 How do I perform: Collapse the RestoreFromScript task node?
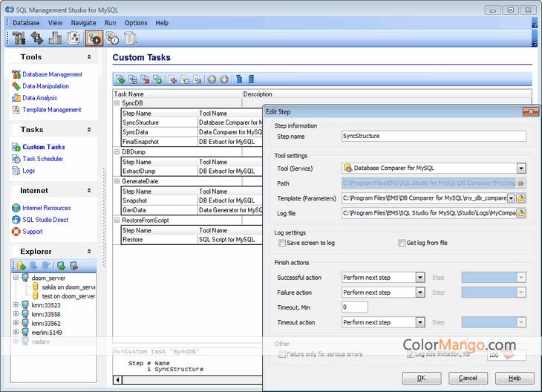117,220
